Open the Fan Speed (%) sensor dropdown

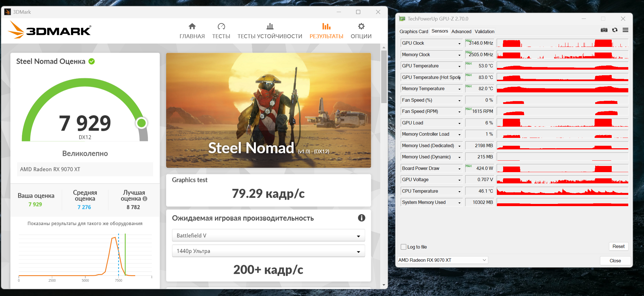coord(459,101)
